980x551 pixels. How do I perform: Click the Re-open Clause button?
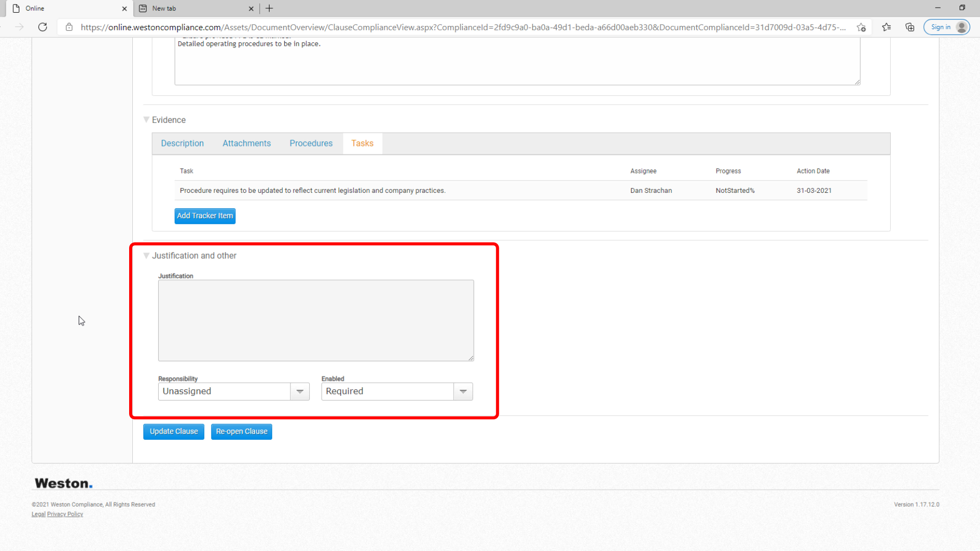[241, 432]
